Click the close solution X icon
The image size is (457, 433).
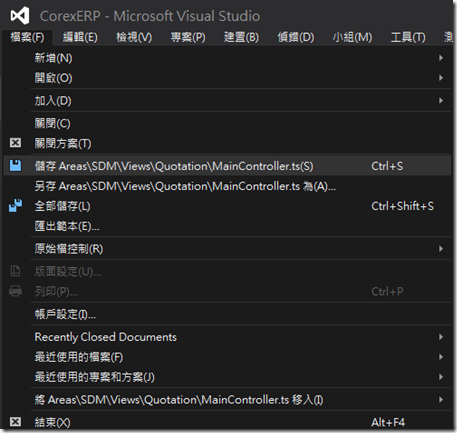coord(15,143)
